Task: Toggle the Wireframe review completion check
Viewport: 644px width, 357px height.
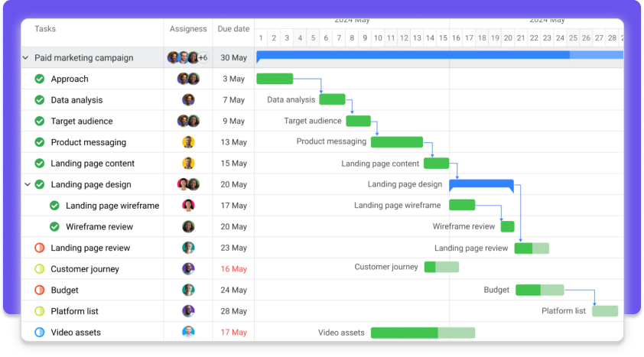Action: coord(54,226)
